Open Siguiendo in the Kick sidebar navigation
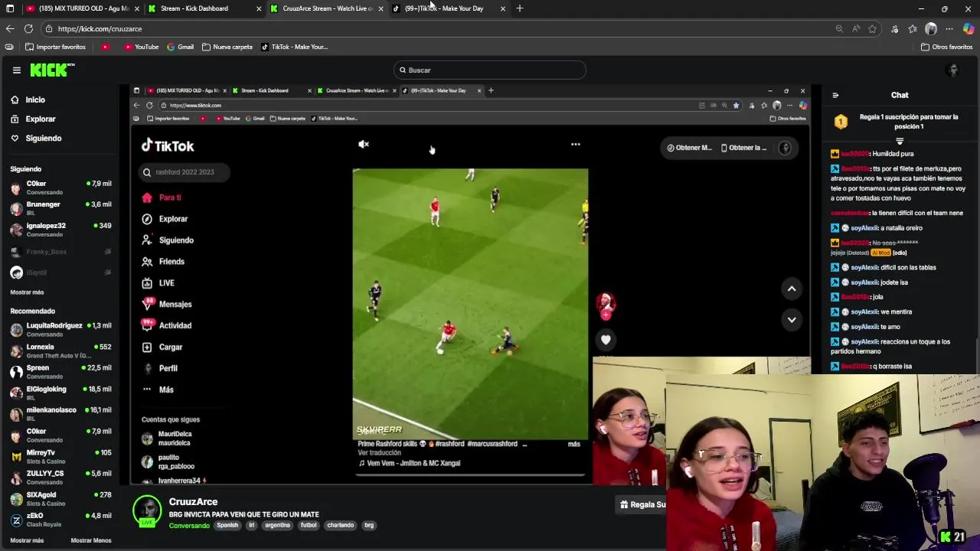 36,139
